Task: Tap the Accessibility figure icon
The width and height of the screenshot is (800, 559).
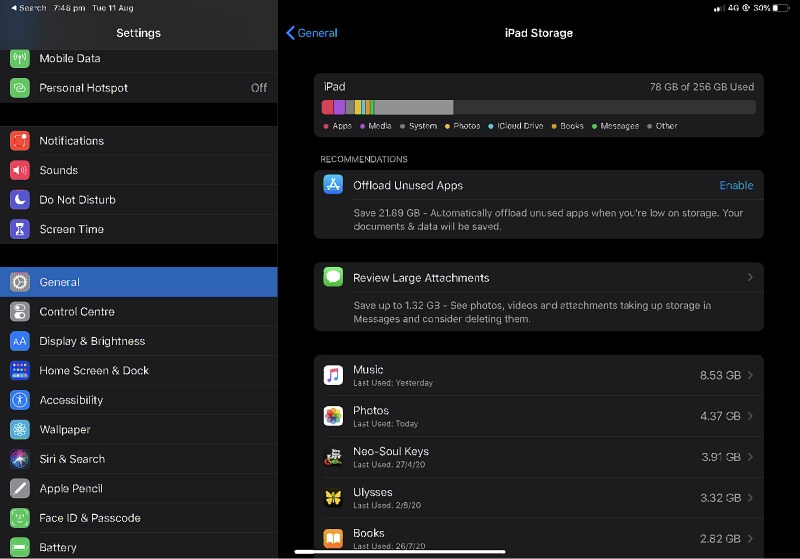Action: click(20, 400)
